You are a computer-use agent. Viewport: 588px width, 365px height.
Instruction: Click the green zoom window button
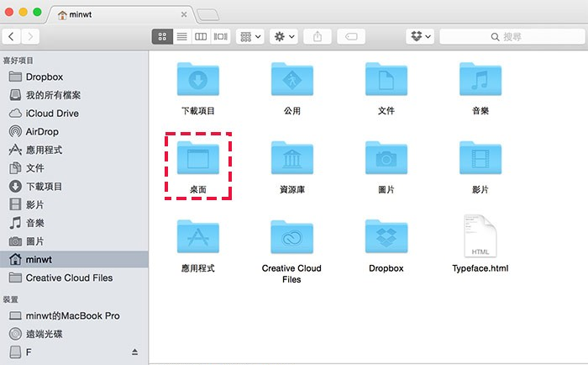[x=37, y=12]
